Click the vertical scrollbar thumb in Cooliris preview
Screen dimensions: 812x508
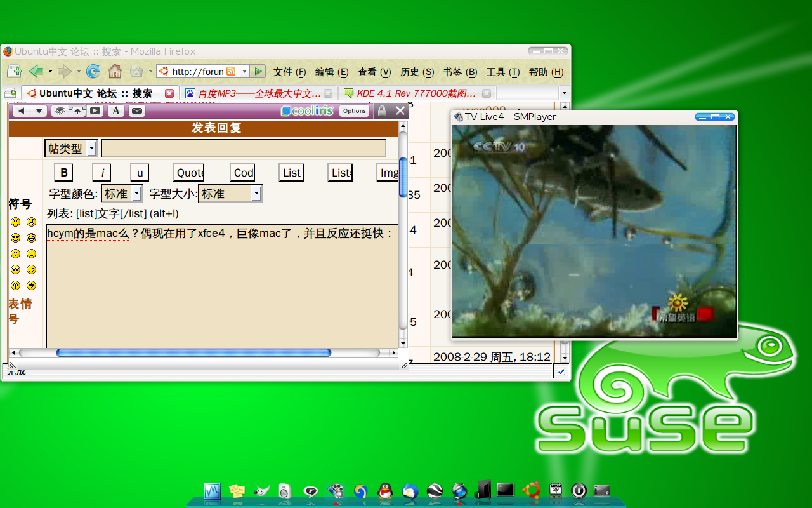tap(403, 177)
